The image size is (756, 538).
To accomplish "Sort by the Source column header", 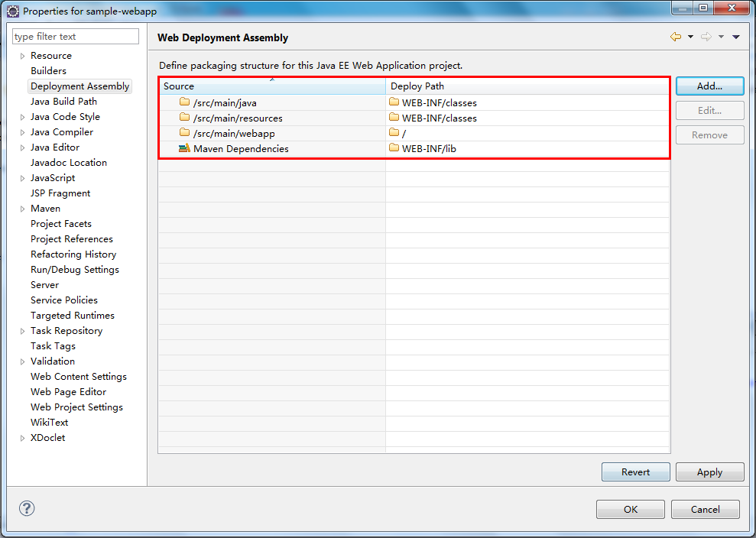I will tap(272, 86).
